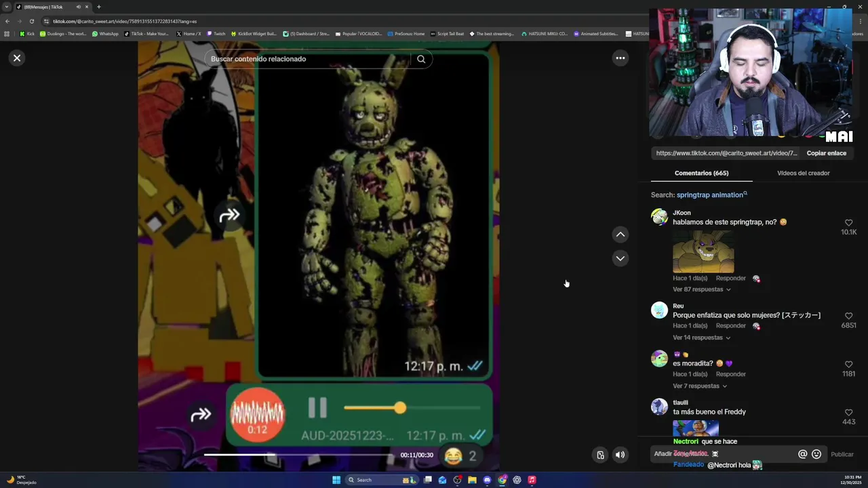Open OBS Studio from taskbar

pyautogui.click(x=458, y=480)
